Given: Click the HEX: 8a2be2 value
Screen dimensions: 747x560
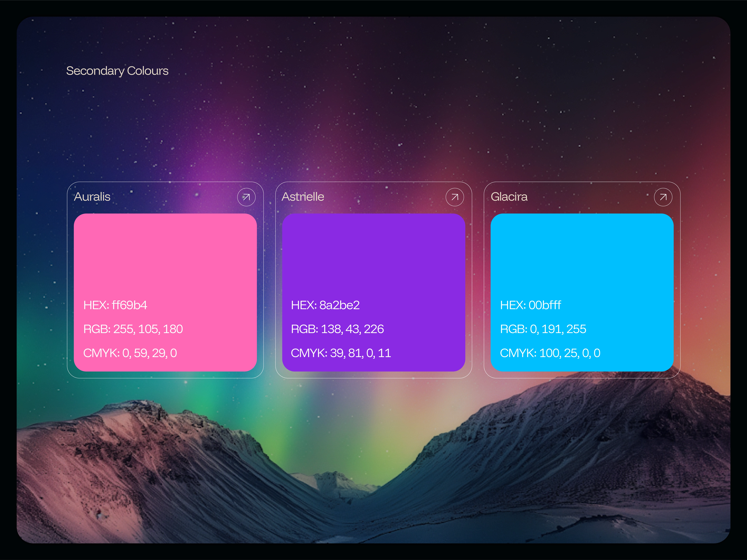Looking at the screenshot, I should click(325, 305).
